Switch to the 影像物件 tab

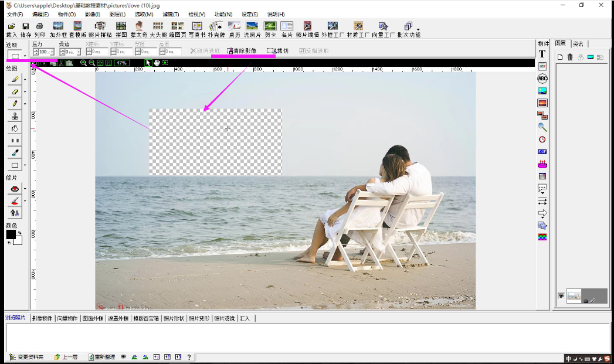[42, 318]
